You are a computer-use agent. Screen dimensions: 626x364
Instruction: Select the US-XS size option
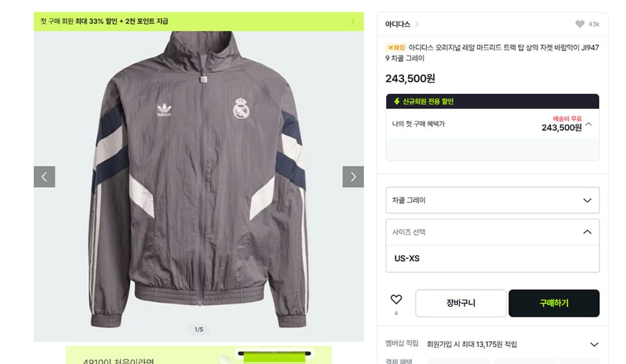(407, 258)
